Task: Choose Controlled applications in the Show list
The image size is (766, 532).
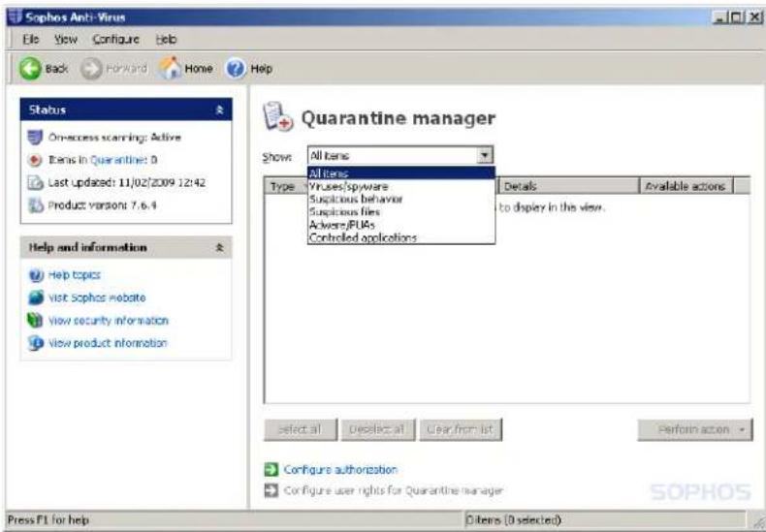Action: click(x=401, y=237)
